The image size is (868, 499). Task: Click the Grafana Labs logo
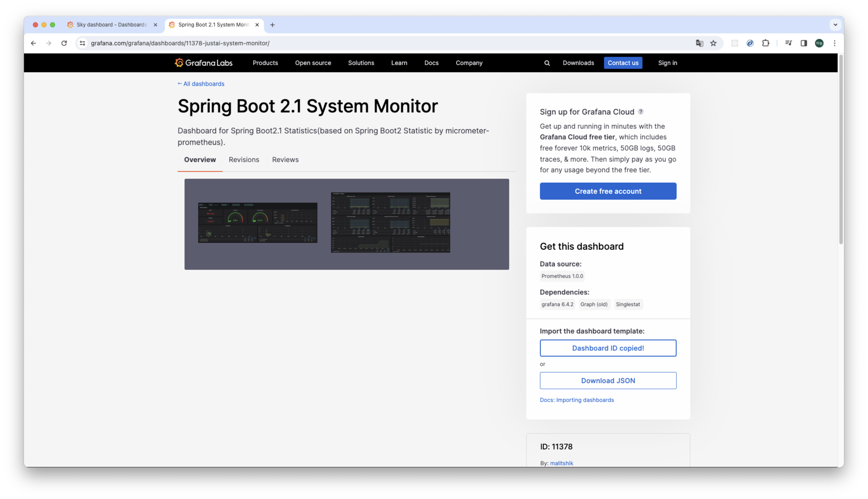click(x=203, y=63)
